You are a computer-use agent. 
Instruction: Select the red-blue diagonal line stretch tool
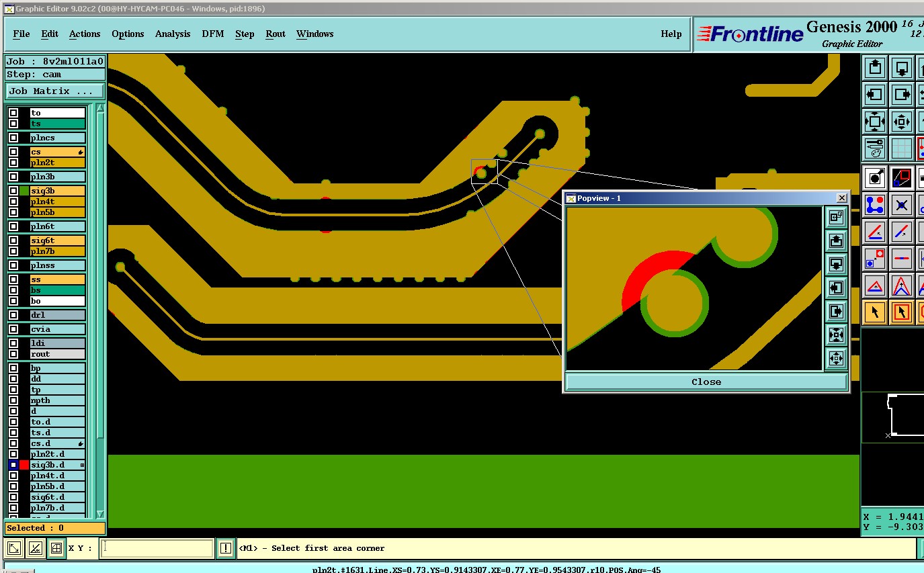tap(901, 232)
